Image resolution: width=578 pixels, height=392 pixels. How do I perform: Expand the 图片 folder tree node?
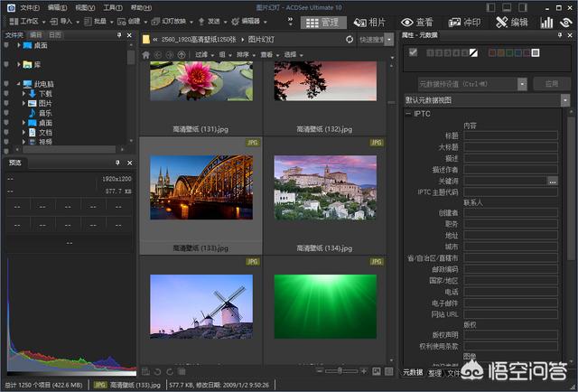[x=24, y=103]
